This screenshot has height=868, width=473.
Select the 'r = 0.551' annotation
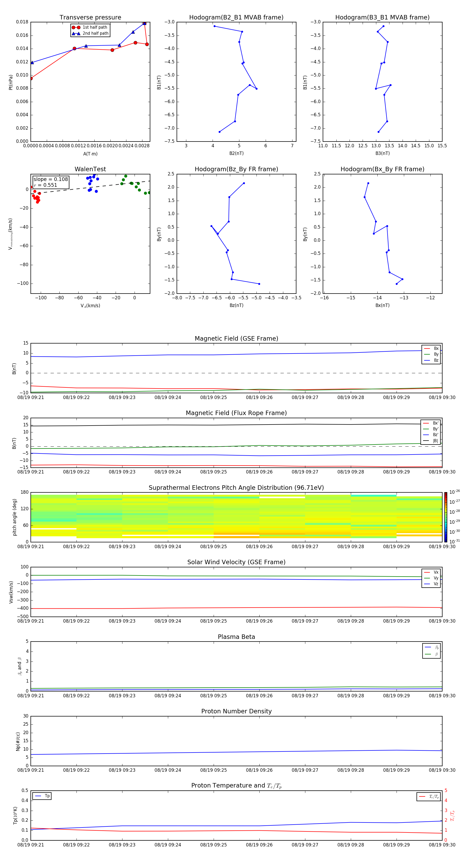coord(45,185)
